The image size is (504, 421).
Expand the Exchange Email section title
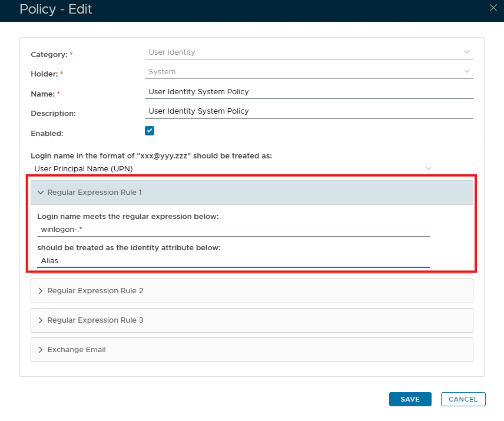[77, 350]
